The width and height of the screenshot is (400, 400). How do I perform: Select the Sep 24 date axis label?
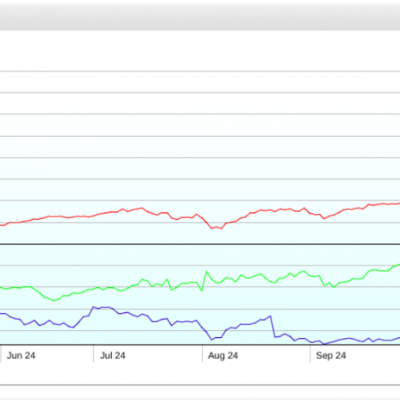click(x=331, y=356)
